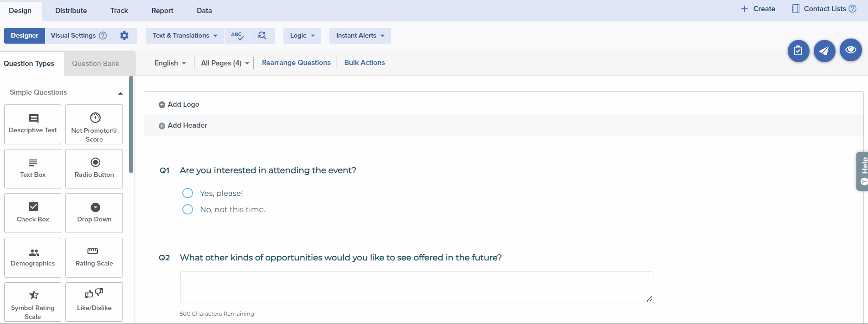Switch to the Distribute tab
Viewport: 868px width, 324px height.
71,11
